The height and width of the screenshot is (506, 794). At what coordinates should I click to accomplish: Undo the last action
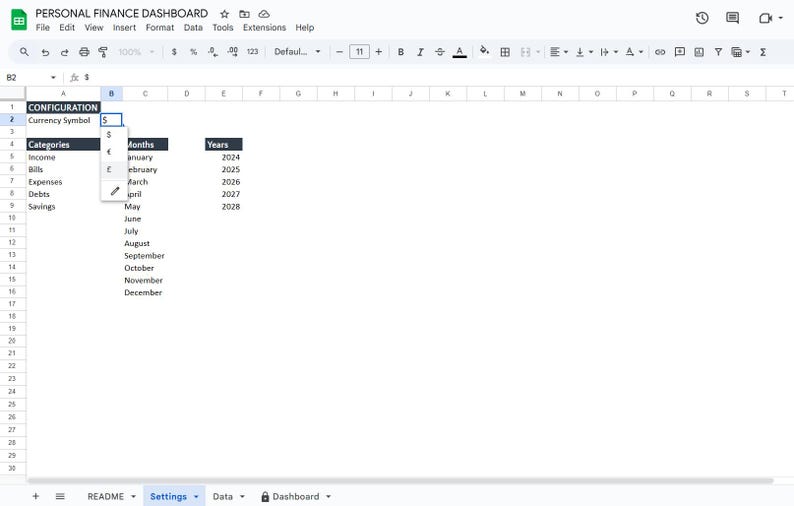coord(45,52)
